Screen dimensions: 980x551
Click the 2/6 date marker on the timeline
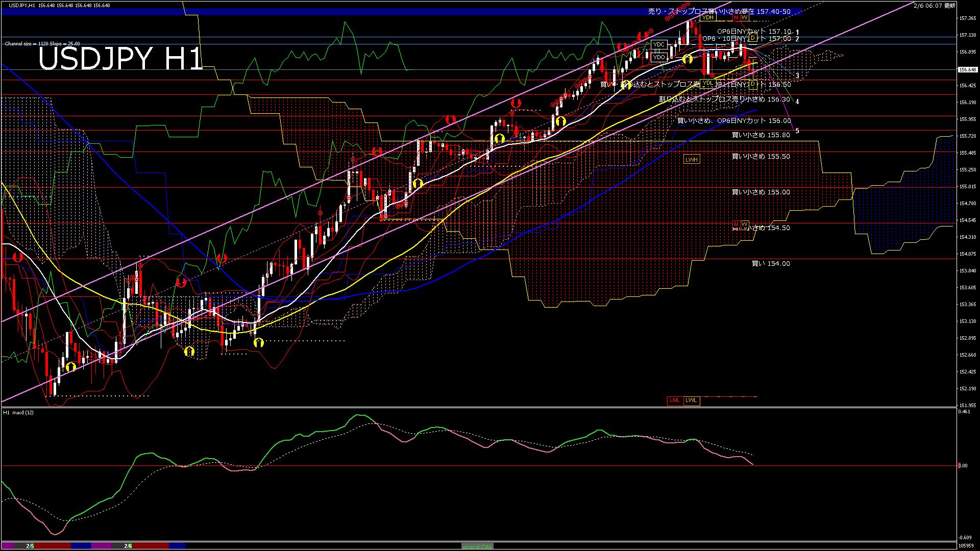(x=128, y=546)
